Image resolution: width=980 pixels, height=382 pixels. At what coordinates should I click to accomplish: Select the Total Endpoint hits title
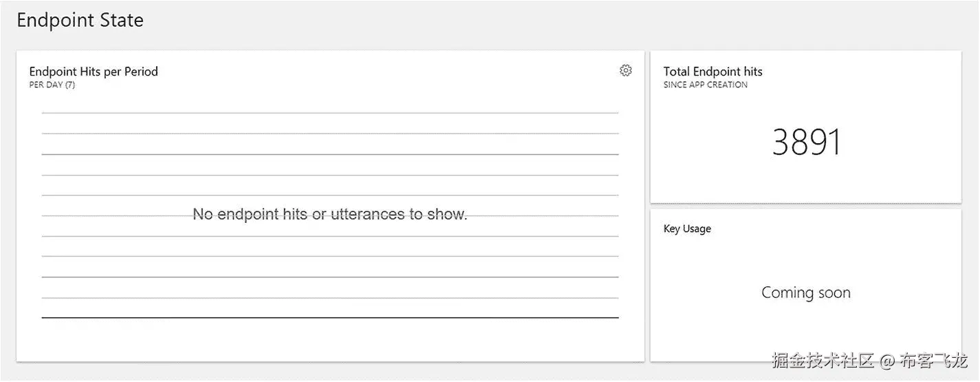click(x=712, y=72)
